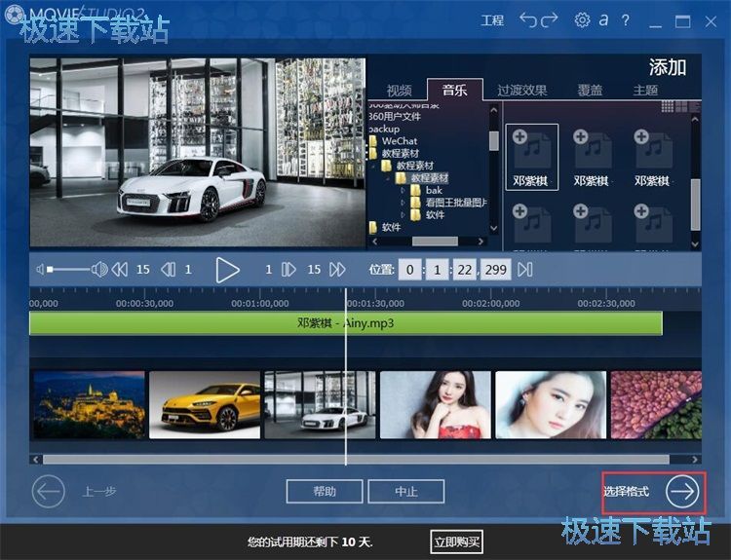Step back 1 frame
Screen dimensions: 731x560
(x=168, y=269)
